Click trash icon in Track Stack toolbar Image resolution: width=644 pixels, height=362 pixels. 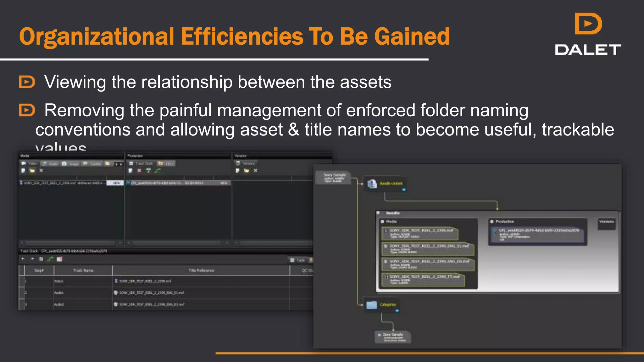click(x=41, y=259)
